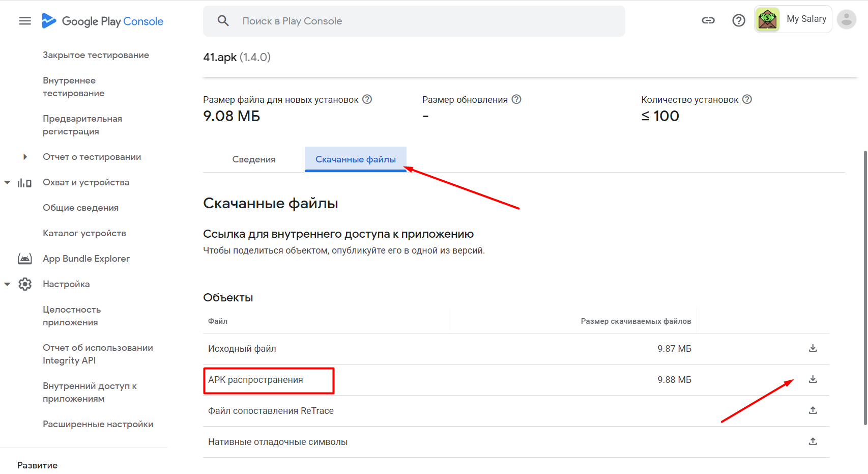Open the user account avatar
Viewport: 868px width, 474px height.
click(846, 19)
